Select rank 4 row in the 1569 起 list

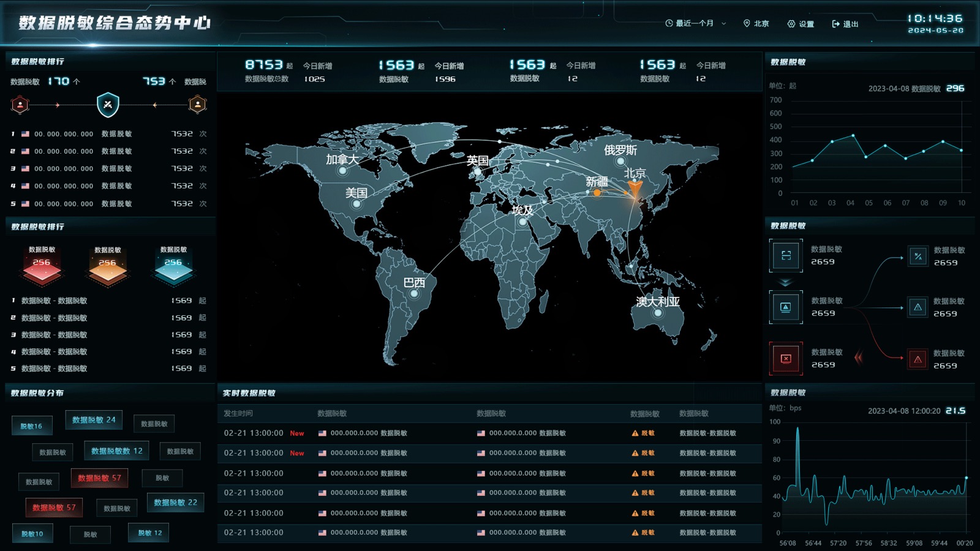pos(108,351)
